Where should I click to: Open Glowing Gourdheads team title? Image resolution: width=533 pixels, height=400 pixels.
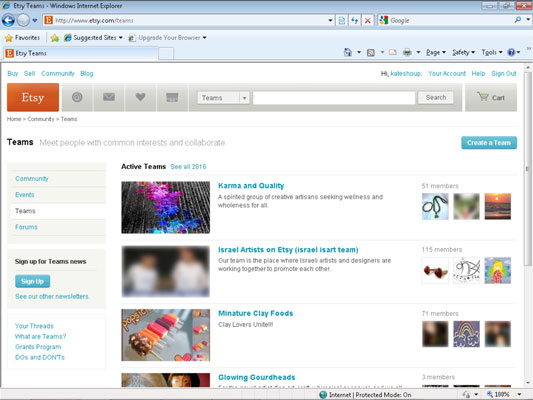(257, 377)
